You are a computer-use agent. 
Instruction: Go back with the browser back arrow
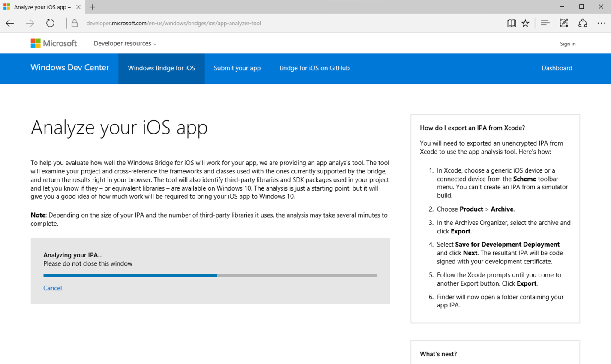tap(10, 23)
